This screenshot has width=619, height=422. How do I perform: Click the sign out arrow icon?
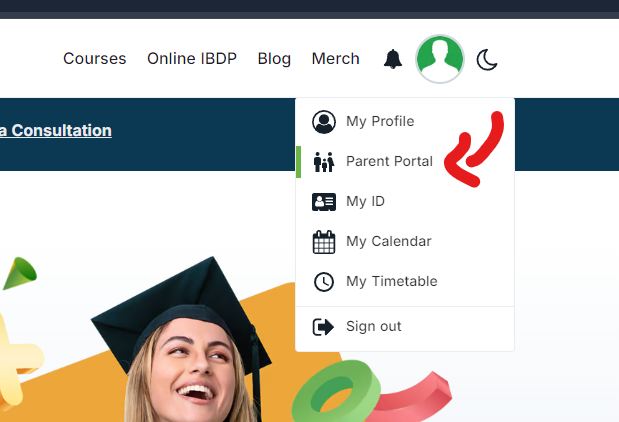(324, 327)
